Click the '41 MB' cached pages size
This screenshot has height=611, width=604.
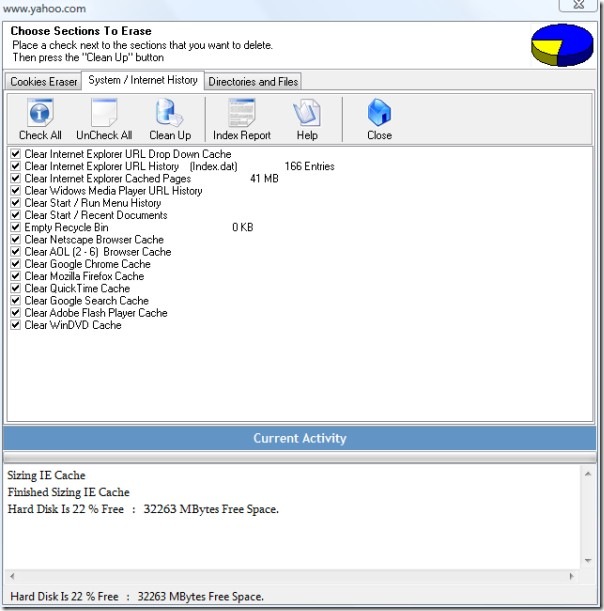(x=264, y=178)
